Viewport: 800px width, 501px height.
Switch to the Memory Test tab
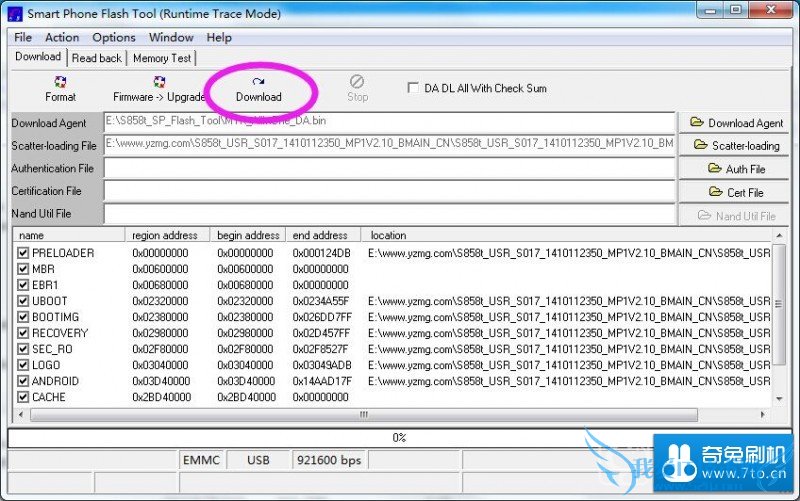click(x=162, y=58)
